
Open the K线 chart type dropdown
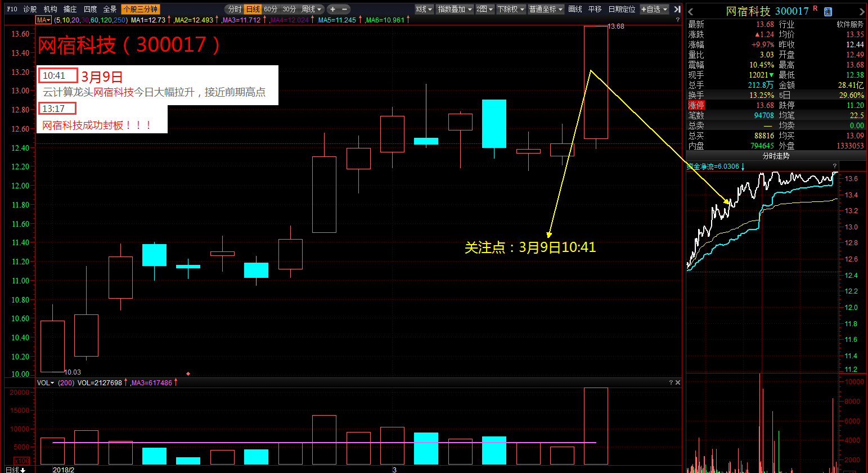[x=424, y=9]
